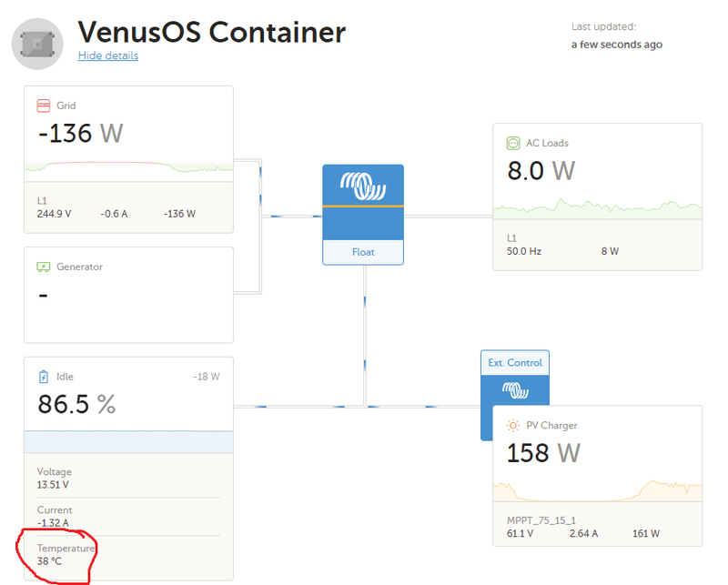Select the battery Voltage 13.51 V row

(x=55, y=479)
